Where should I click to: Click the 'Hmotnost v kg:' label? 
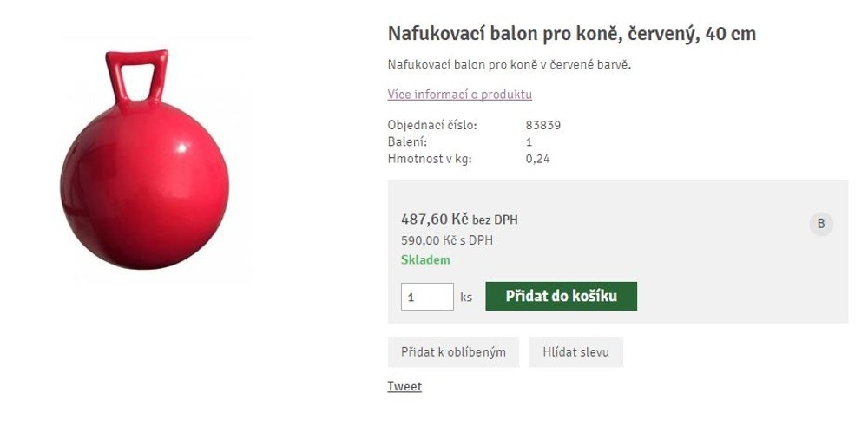click(429, 159)
